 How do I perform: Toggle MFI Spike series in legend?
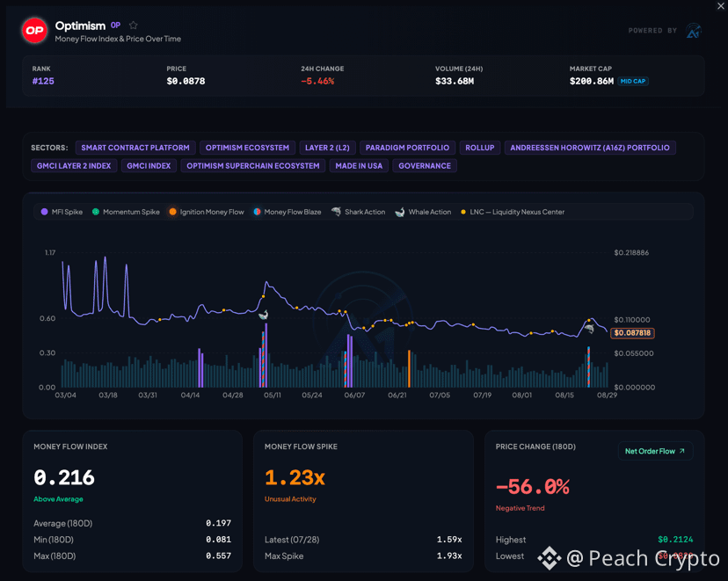tap(62, 212)
